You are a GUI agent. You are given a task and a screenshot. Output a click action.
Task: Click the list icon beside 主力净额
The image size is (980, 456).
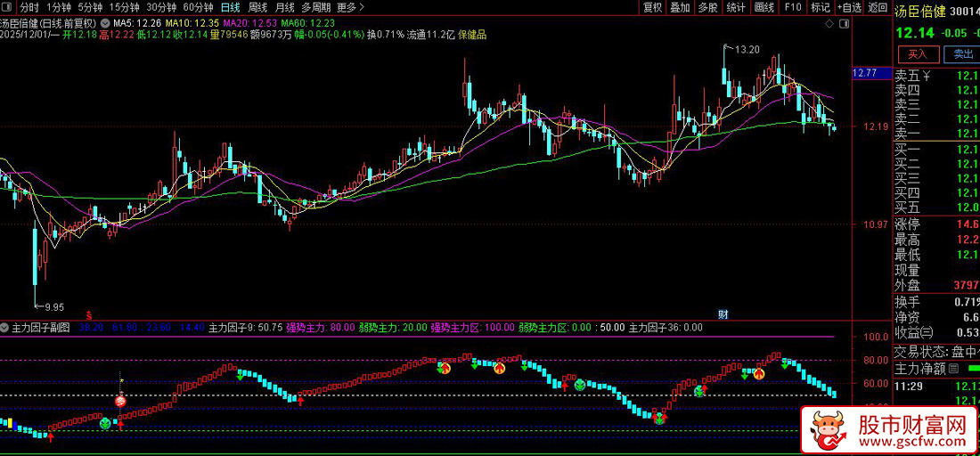tap(953, 368)
